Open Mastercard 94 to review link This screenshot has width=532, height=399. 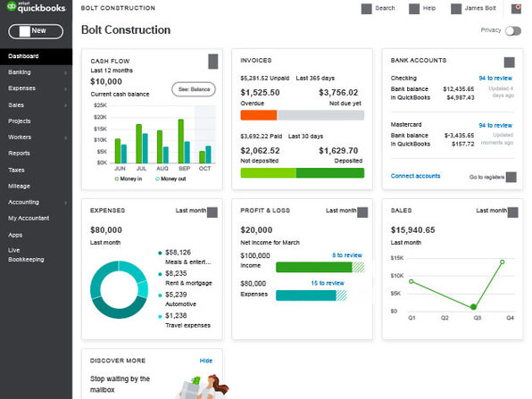495,125
